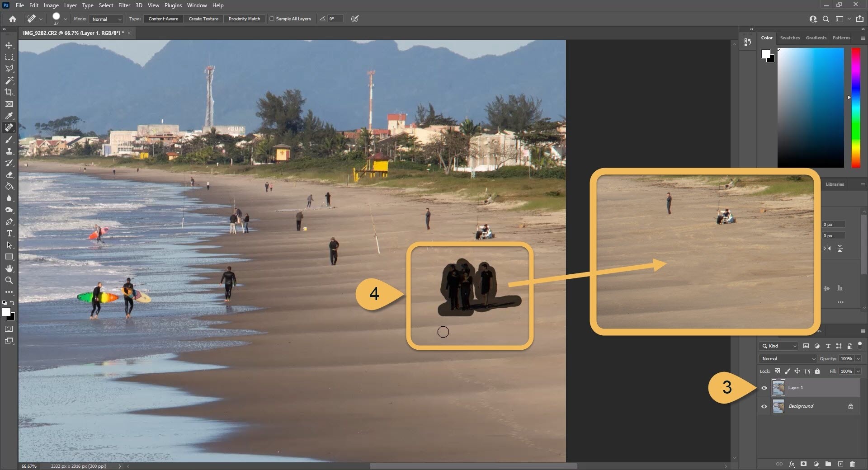The width and height of the screenshot is (868, 470).
Task: Open the File menu
Action: [20, 5]
